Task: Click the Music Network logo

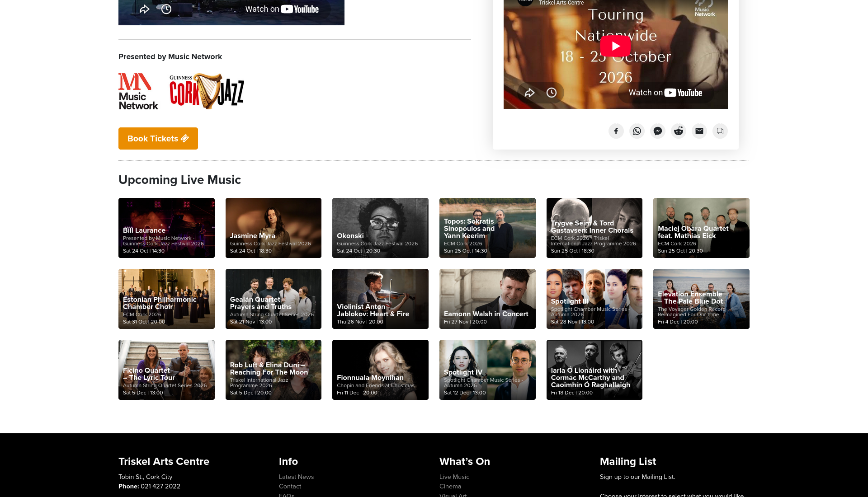Action: tap(138, 92)
